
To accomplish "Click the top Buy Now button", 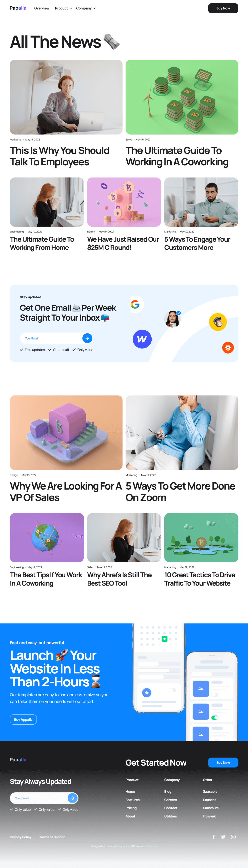I will 223,8.
